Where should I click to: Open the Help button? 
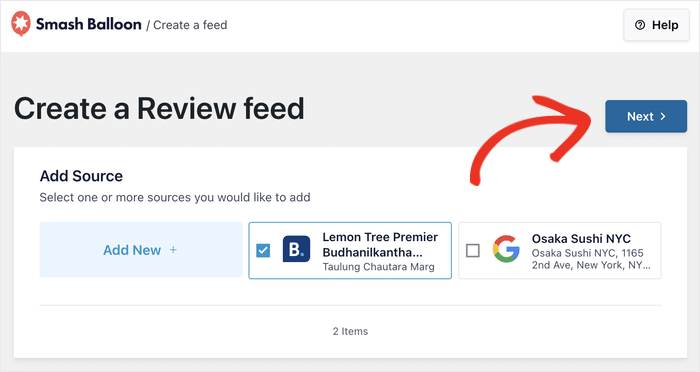(x=656, y=25)
